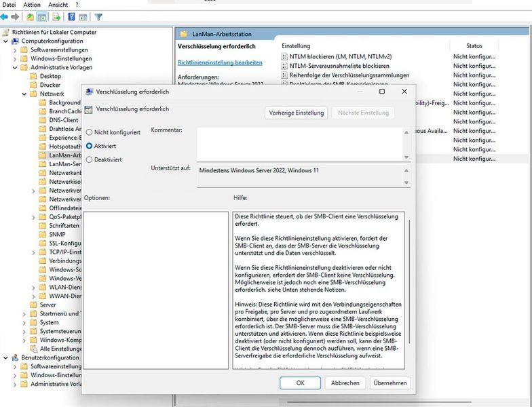Click the policy icon beside Verschlüsselung erforderlich heading
The width and height of the screenshot is (532, 407).
88,109
